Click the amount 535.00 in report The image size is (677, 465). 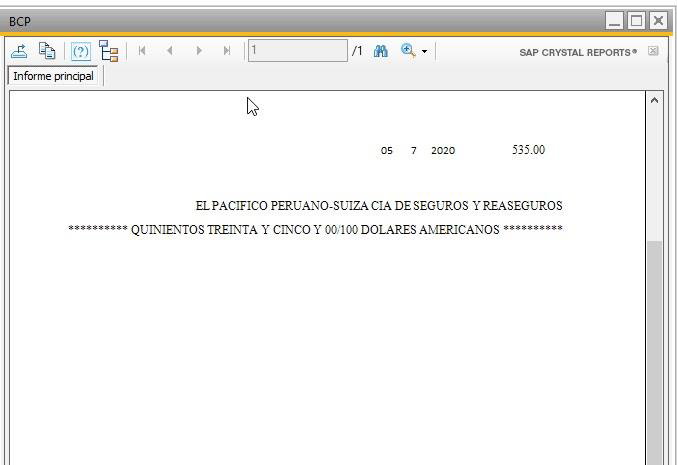(x=528, y=150)
